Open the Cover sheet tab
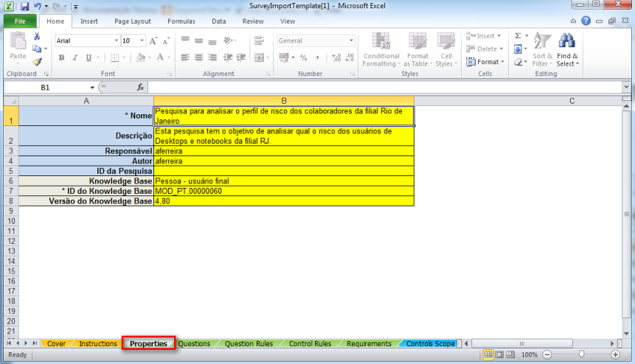This screenshot has height=364, width=635. tap(56, 344)
